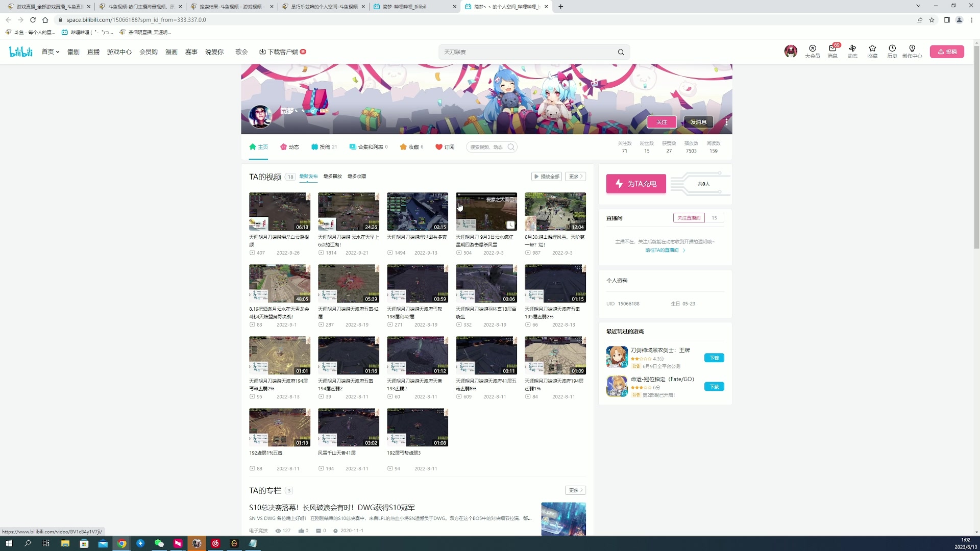
Task: Click the bilibili logo
Action: (20, 51)
